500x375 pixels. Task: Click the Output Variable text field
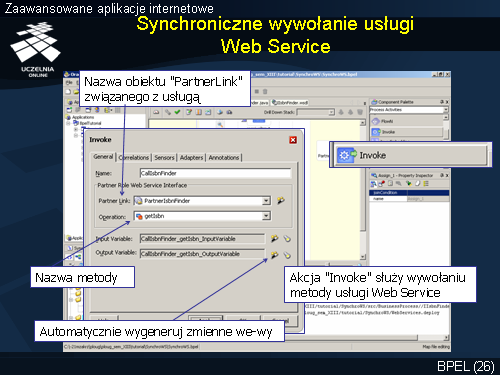(202, 254)
